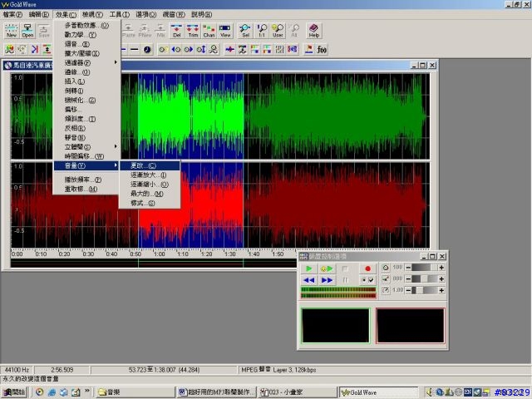This screenshot has width=532, height=399.
Task: Click the User zoom toolbar button
Action: (278, 31)
